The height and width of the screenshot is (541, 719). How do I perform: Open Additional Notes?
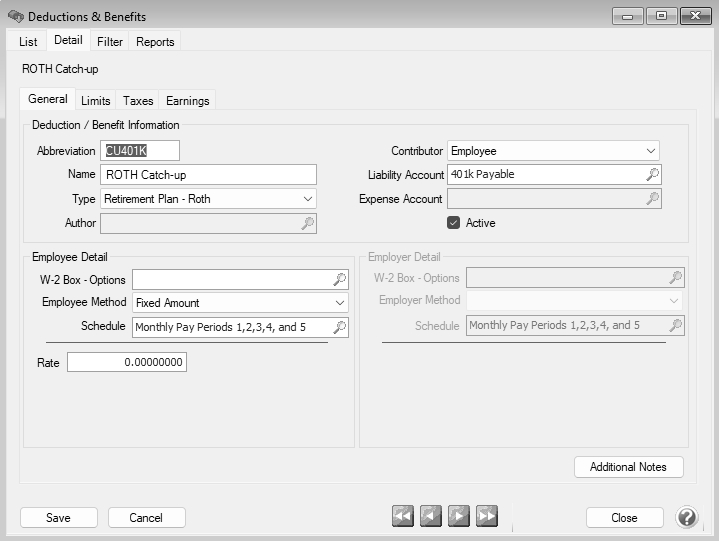tap(628, 467)
